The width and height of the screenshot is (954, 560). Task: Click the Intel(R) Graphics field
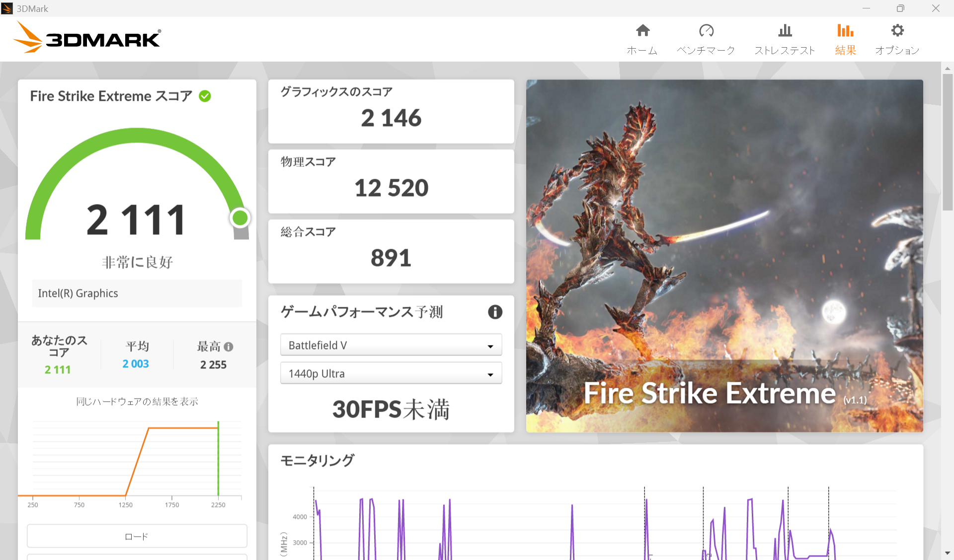pyautogui.click(x=137, y=293)
